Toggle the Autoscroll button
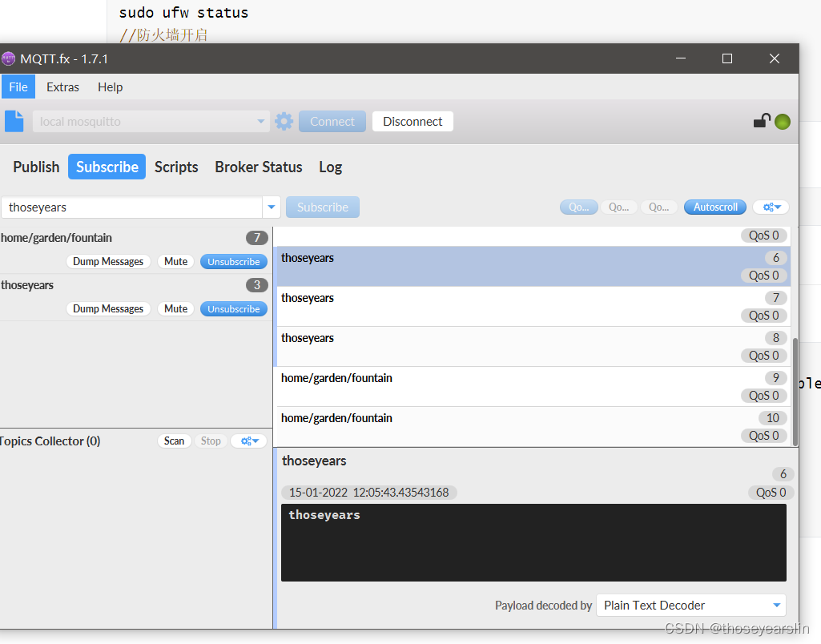821x644 pixels. (715, 207)
